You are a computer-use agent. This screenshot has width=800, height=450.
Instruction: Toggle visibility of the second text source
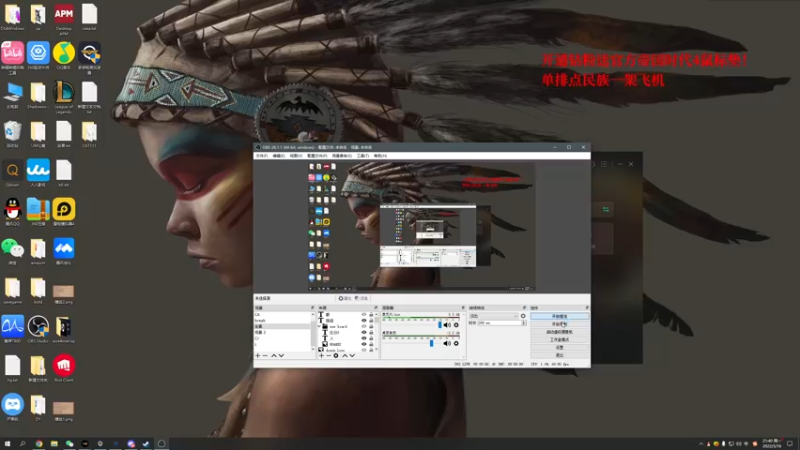pyautogui.click(x=364, y=320)
